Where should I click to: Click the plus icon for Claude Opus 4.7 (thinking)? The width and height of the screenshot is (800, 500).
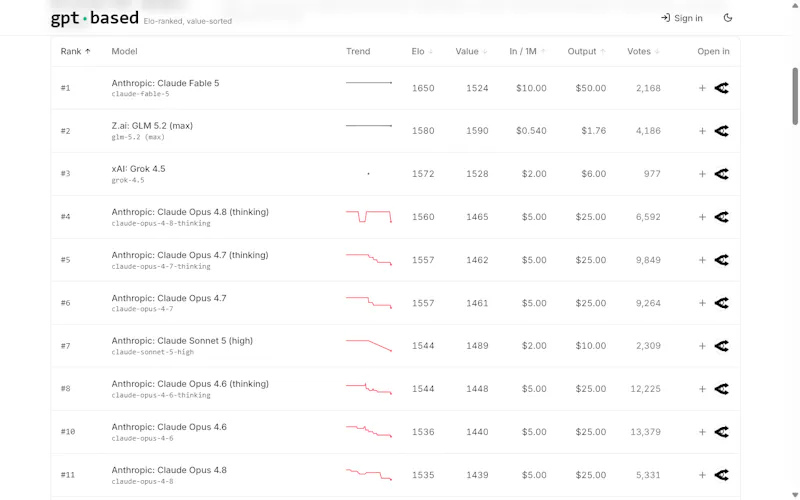click(x=702, y=260)
